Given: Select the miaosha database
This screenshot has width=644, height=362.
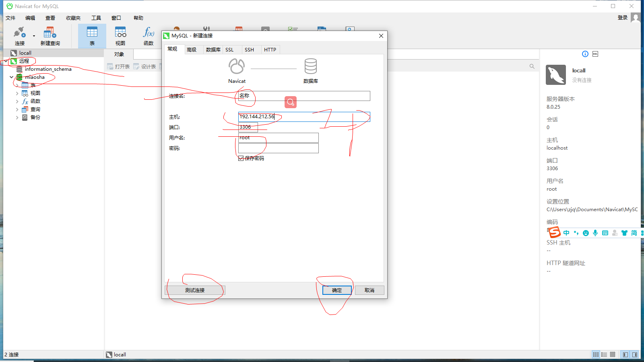Looking at the screenshot, I should click(35, 77).
